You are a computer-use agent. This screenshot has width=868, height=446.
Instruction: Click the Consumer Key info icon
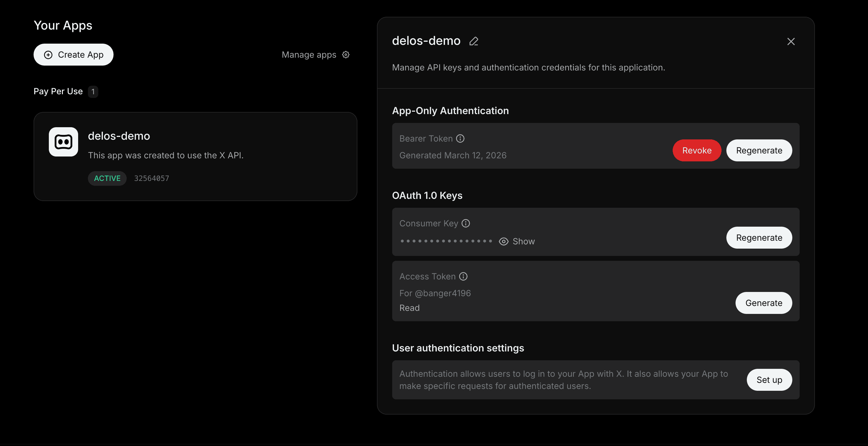coord(466,223)
